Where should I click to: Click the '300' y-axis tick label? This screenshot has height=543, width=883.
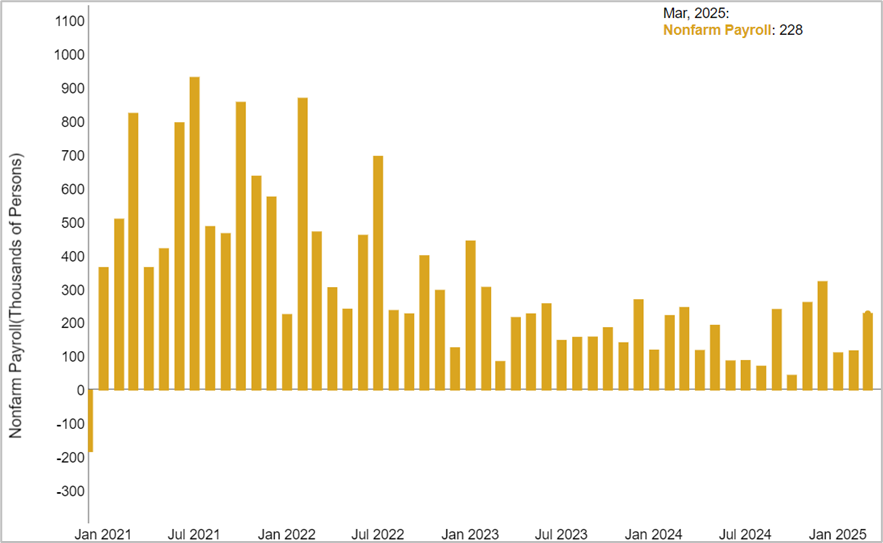click(x=73, y=290)
